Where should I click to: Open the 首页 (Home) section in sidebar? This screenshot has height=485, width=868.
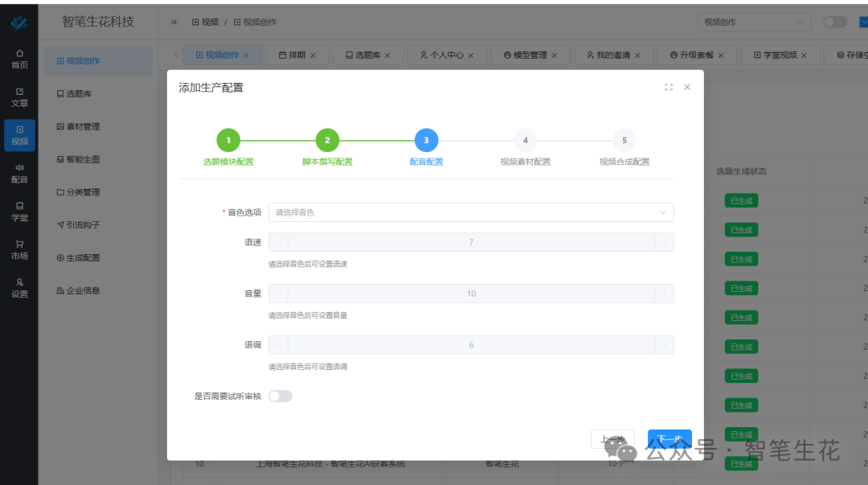(x=18, y=58)
